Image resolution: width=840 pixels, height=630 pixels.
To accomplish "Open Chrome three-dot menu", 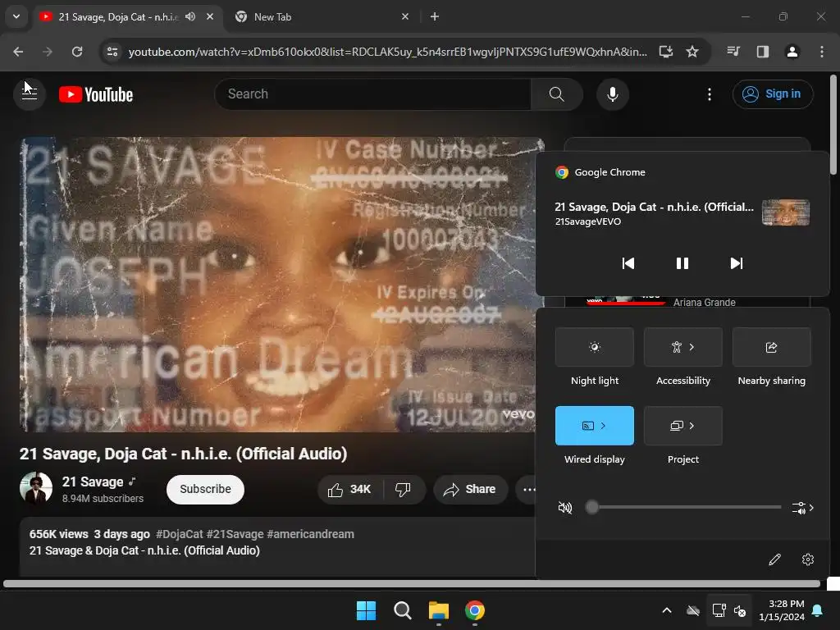I will pyautogui.click(x=822, y=52).
